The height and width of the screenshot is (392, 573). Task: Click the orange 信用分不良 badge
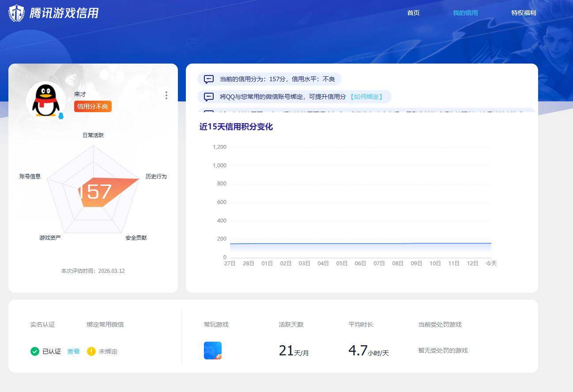[x=93, y=106]
